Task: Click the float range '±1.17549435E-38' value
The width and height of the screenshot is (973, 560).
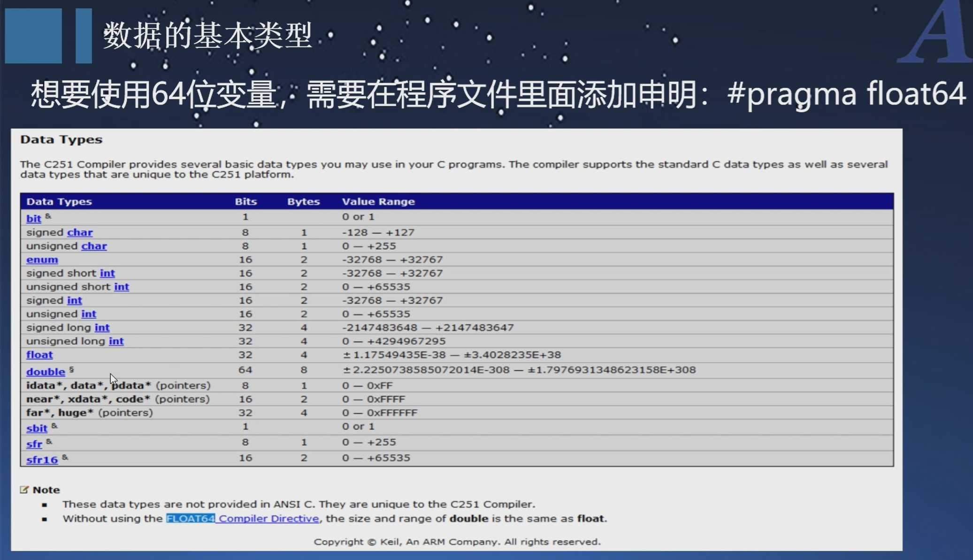Action: [395, 355]
